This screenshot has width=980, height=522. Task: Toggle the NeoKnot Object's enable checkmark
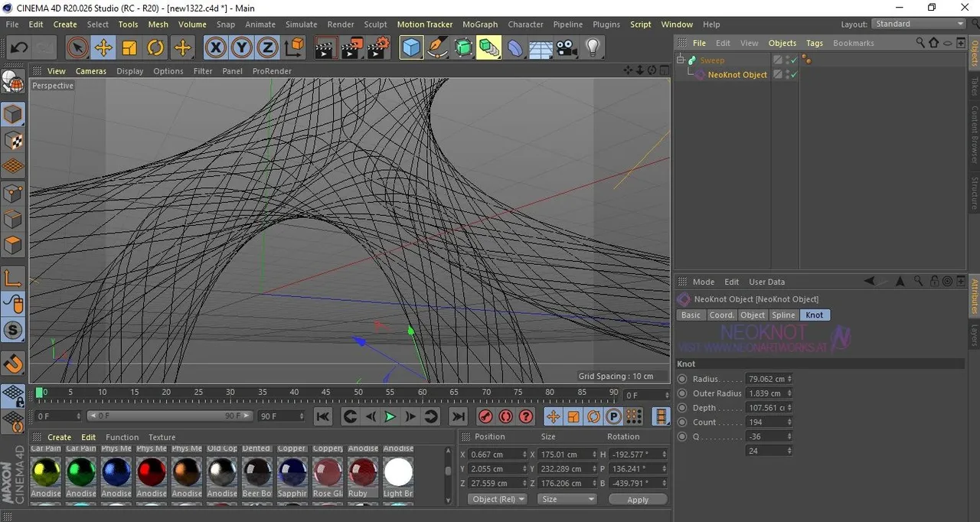tap(794, 75)
